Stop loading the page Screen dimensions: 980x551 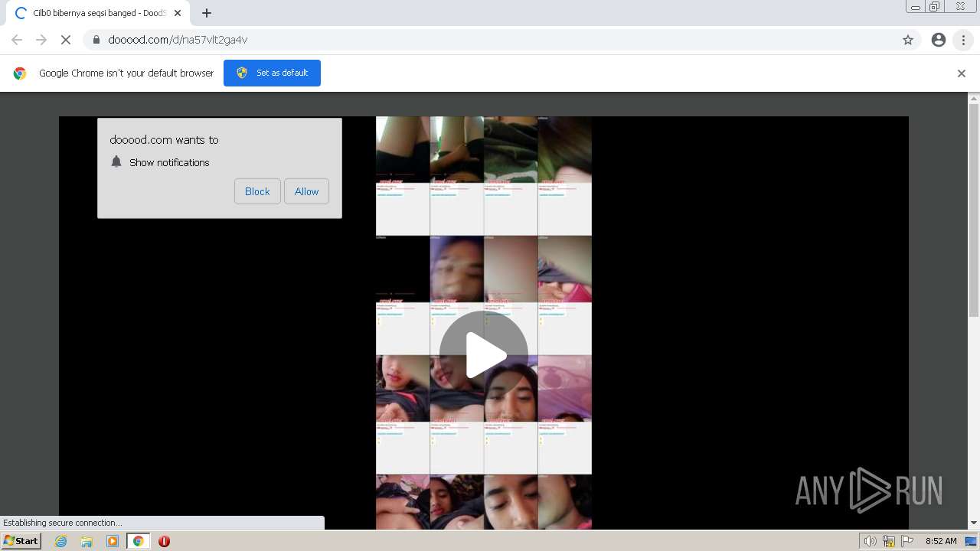click(x=66, y=40)
